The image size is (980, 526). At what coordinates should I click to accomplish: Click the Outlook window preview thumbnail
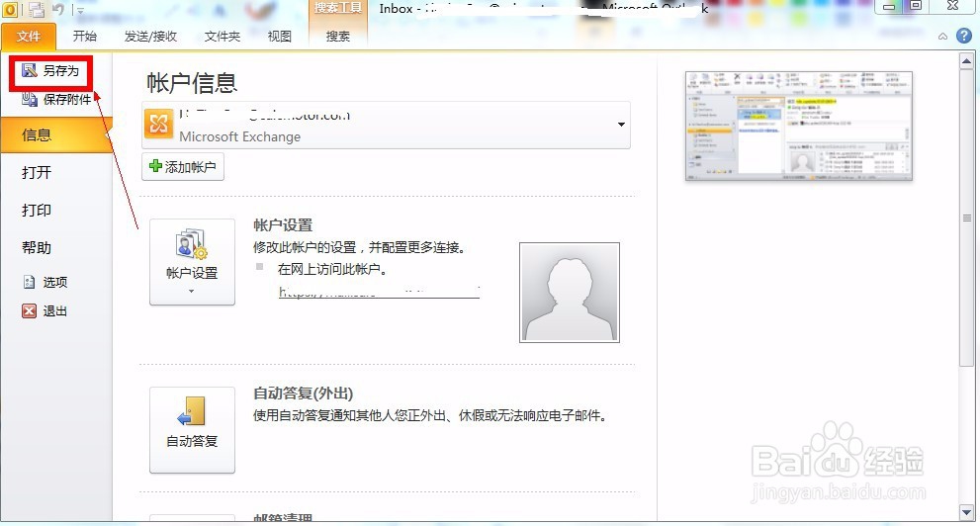point(799,126)
